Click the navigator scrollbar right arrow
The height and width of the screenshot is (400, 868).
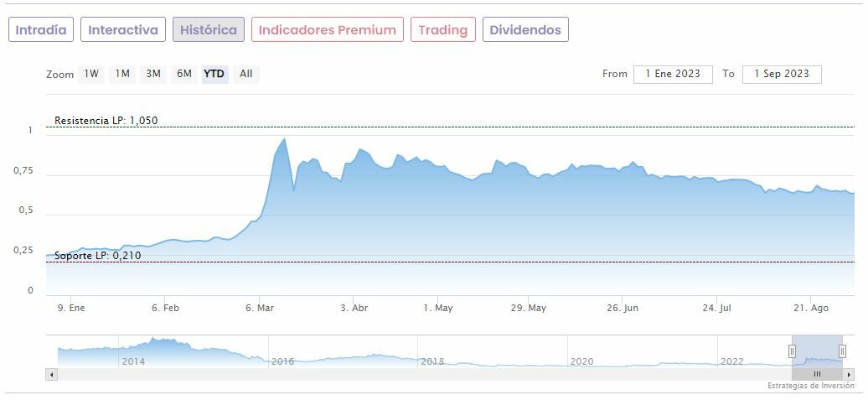849,374
